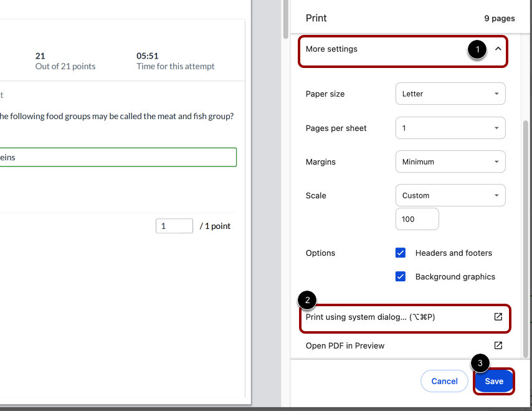Uncheck Background graphics option
This screenshot has width=532, height=411.
click(401, 276)
